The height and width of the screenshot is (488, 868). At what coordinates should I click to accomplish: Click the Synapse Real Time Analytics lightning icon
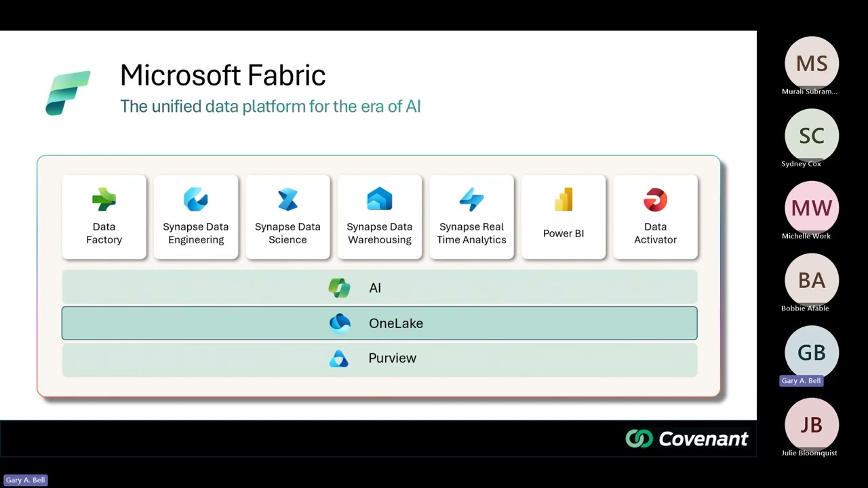click(471, 200)
